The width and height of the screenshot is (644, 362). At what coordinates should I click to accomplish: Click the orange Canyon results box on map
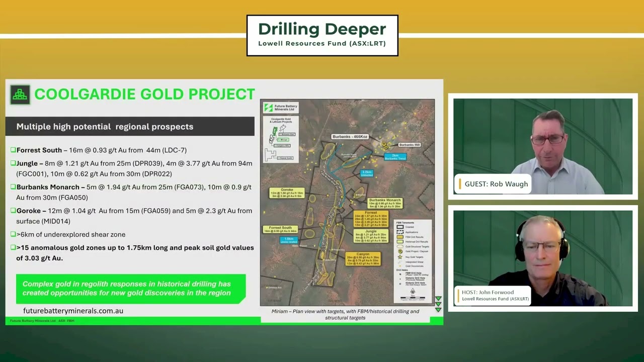coord(363,258)
